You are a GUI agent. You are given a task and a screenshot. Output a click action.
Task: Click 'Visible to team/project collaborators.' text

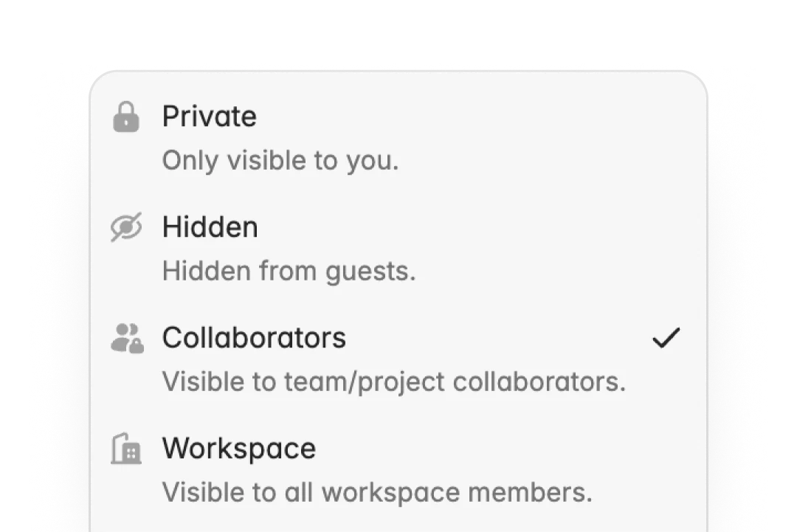(394, 382)
